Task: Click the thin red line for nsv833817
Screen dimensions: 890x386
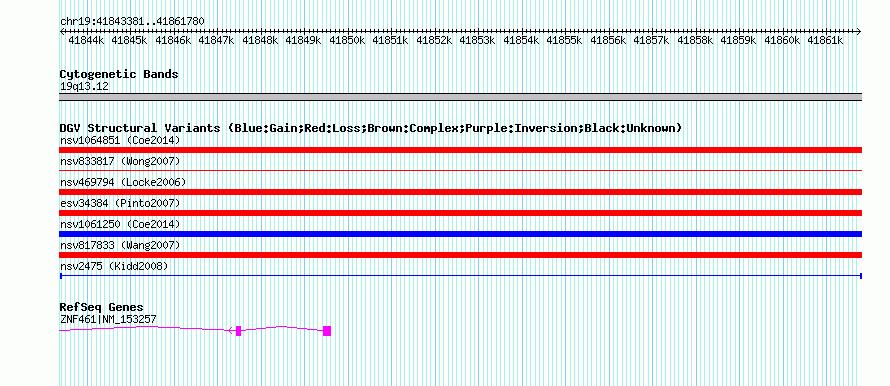Action: [460, 170]
